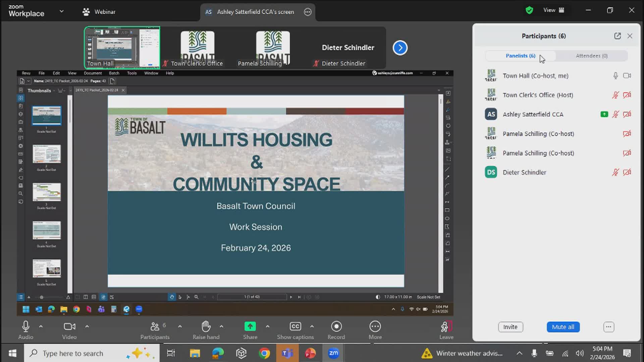The image size is (644, 362).
Task: Open Google Chrome from the taskbar
Action: click(x=264, y=353)
